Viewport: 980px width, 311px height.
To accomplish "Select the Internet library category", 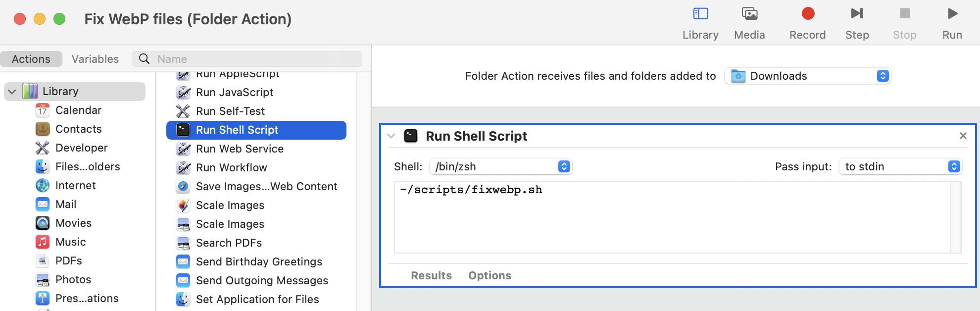I will (x=75, y=186).
